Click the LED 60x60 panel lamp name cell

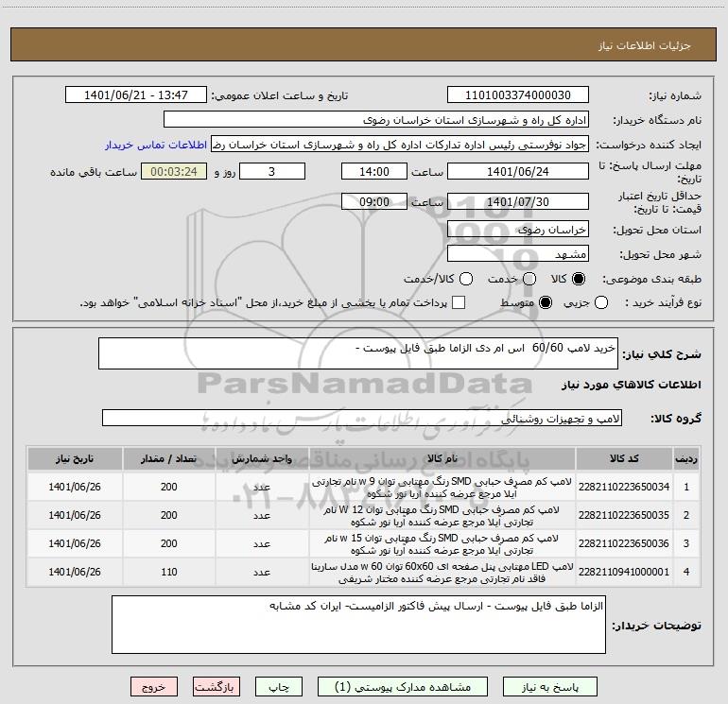[x=442, y=573]
